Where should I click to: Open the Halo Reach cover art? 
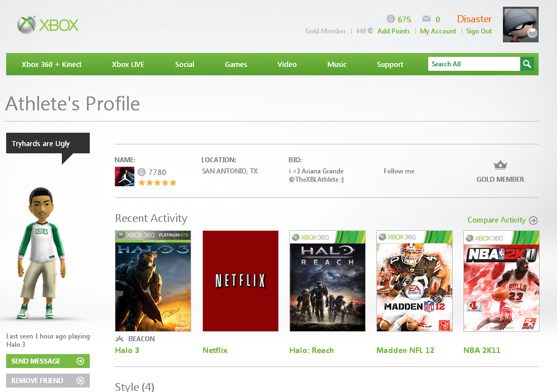[x=327, y=281]
